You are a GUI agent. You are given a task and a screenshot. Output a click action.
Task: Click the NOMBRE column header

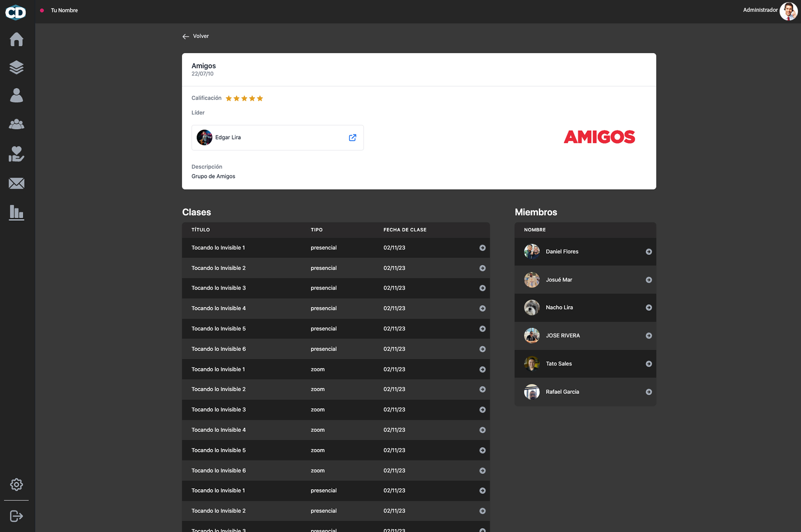point(535,230)
